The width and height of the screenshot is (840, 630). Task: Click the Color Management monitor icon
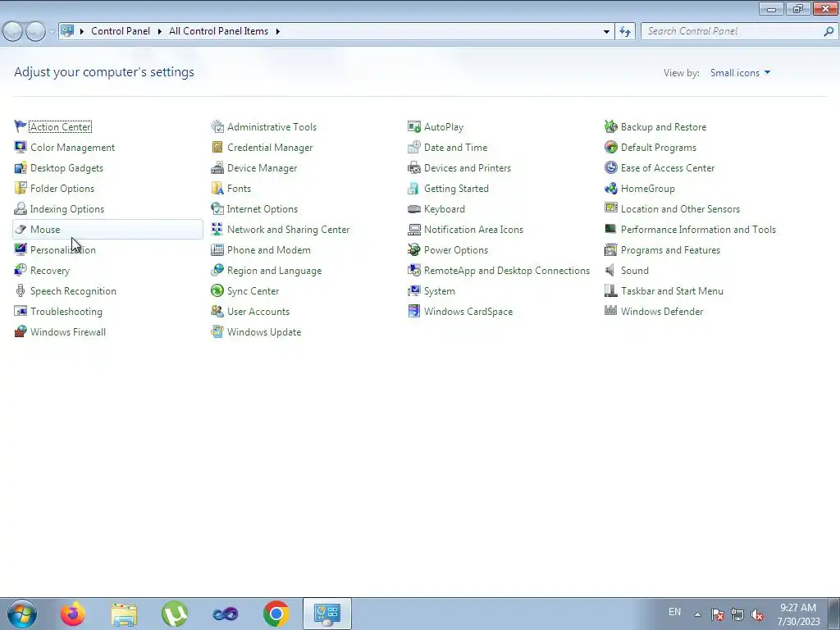(21, 147)
